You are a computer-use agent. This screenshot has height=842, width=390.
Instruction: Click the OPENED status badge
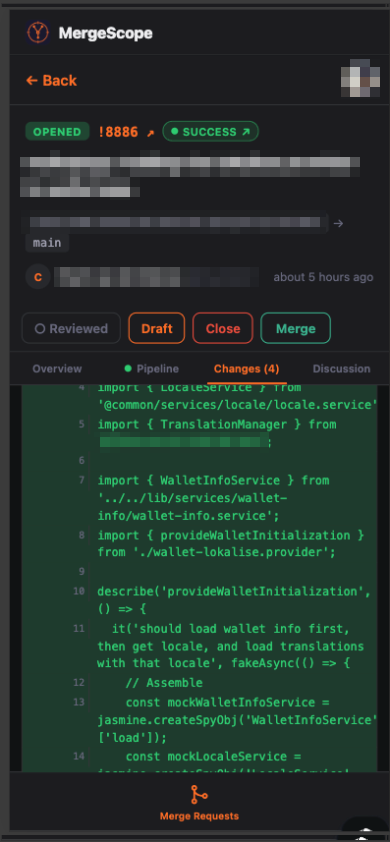57,132
